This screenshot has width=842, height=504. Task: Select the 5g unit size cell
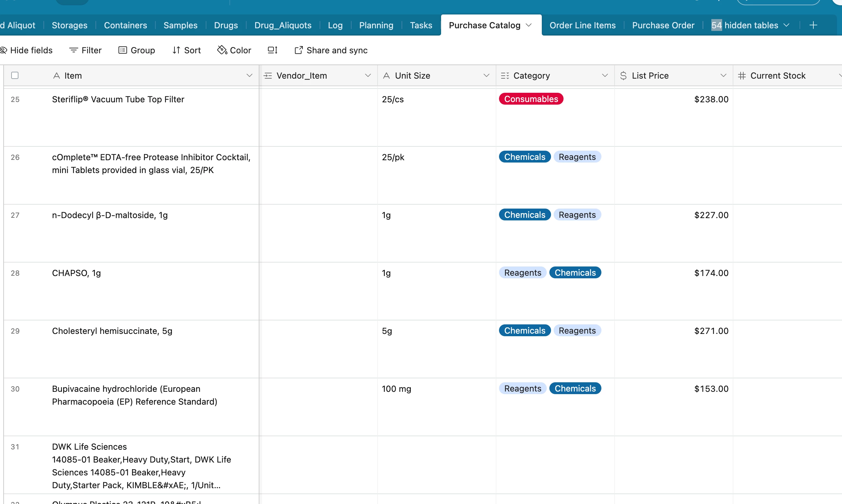point(436,349)
